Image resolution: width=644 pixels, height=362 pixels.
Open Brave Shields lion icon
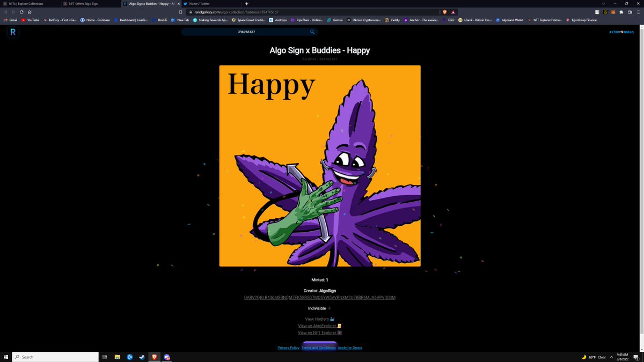coord(445,12)
